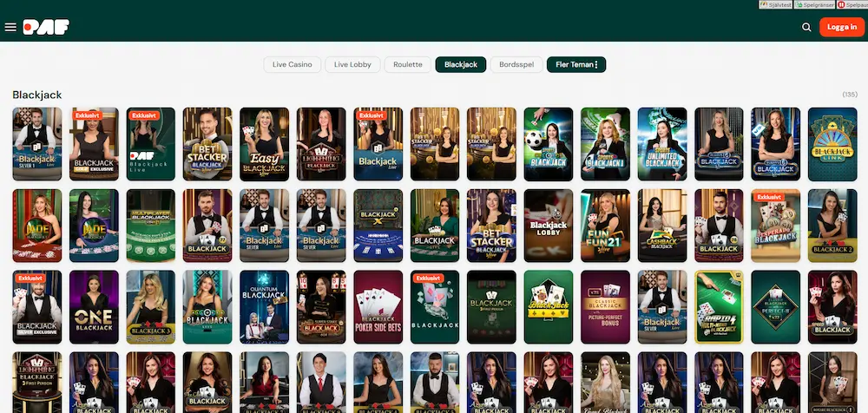Open Lightning Blackjack First Person game
Image resolution: width=868 pixels, height=413 pixels.
tap(37, 382)
